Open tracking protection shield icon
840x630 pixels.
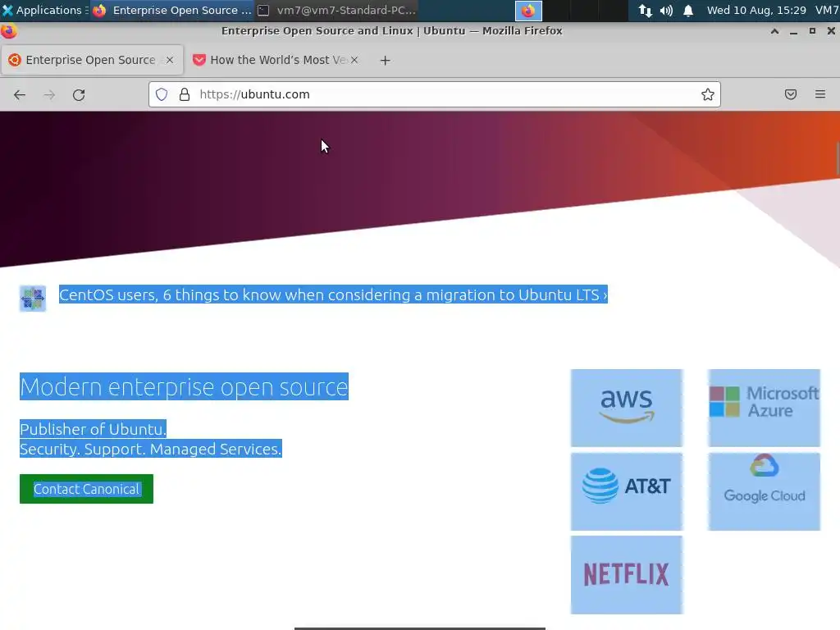coord(162,94)
